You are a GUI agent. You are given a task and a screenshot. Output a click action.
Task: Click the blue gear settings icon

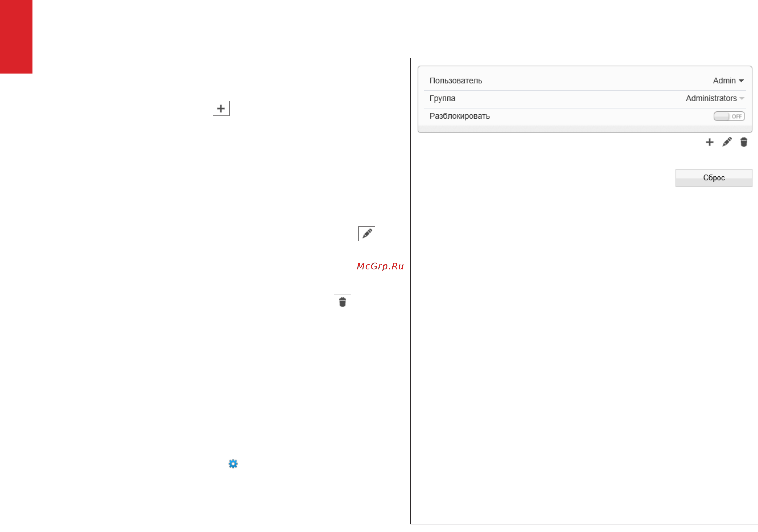click(233, 464)
